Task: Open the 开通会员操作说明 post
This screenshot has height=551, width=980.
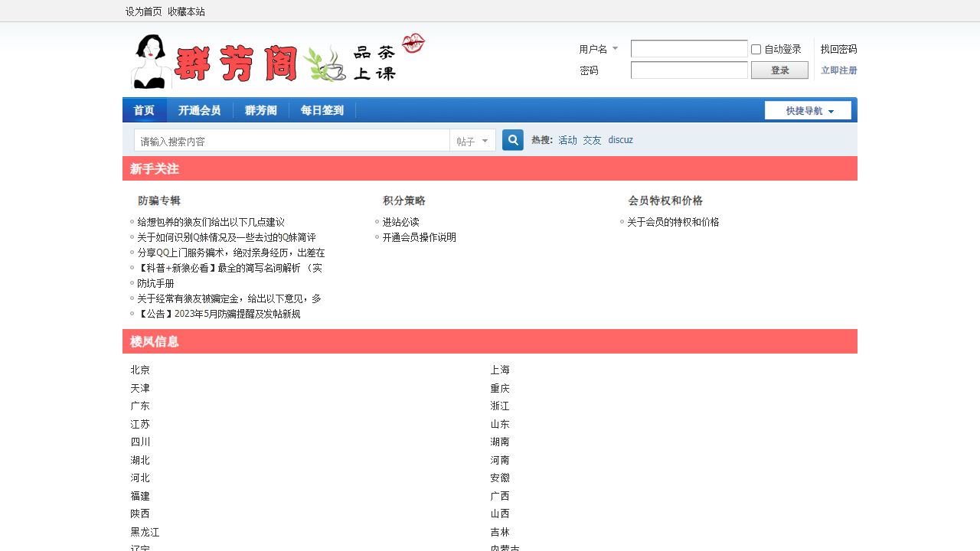Action: tap(419, 237)
